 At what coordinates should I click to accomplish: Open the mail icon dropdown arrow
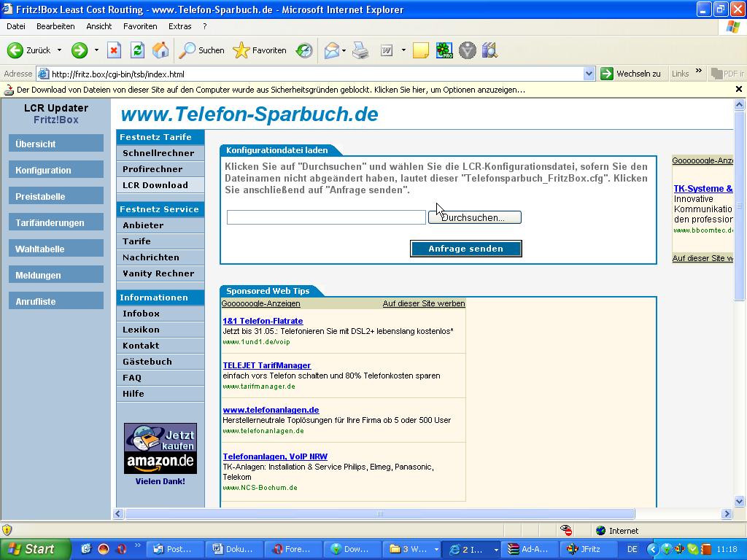pos(344,50)
